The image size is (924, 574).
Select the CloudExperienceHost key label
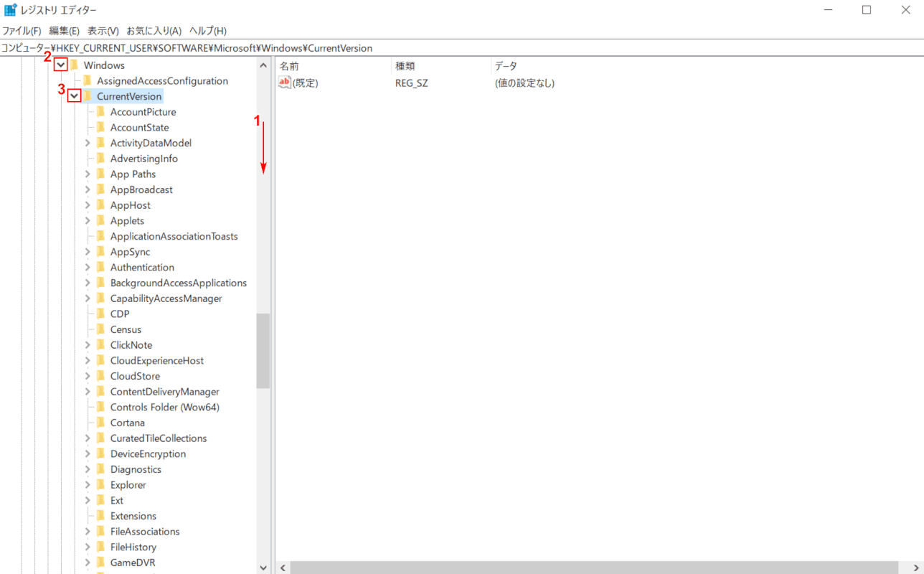tap(157, 361)
